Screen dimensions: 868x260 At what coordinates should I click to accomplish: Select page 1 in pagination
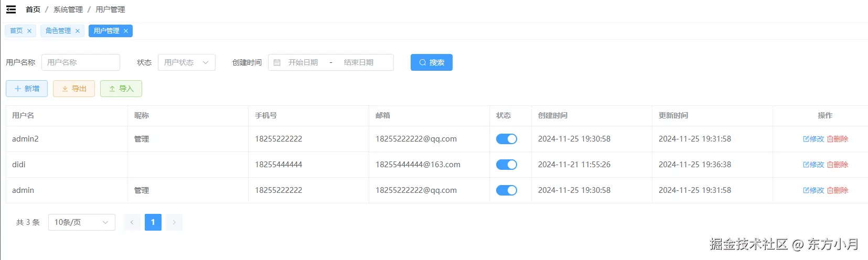coord(153,222)
